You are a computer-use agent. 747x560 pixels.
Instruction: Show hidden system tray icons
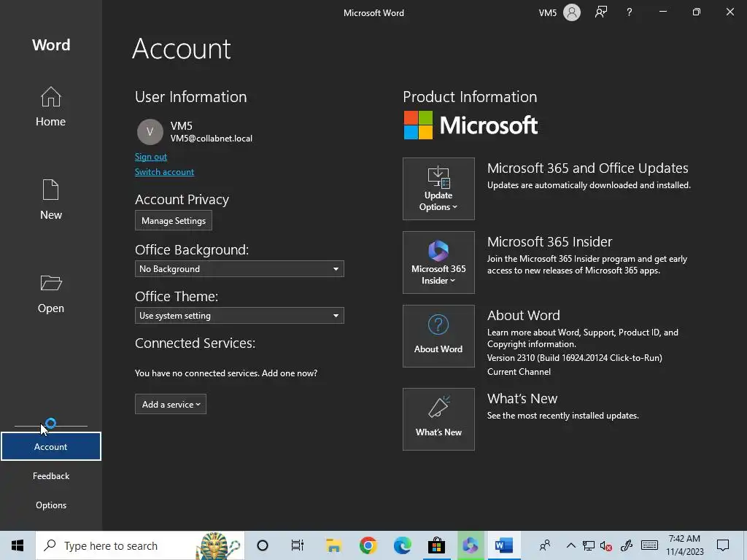point(570,545)
